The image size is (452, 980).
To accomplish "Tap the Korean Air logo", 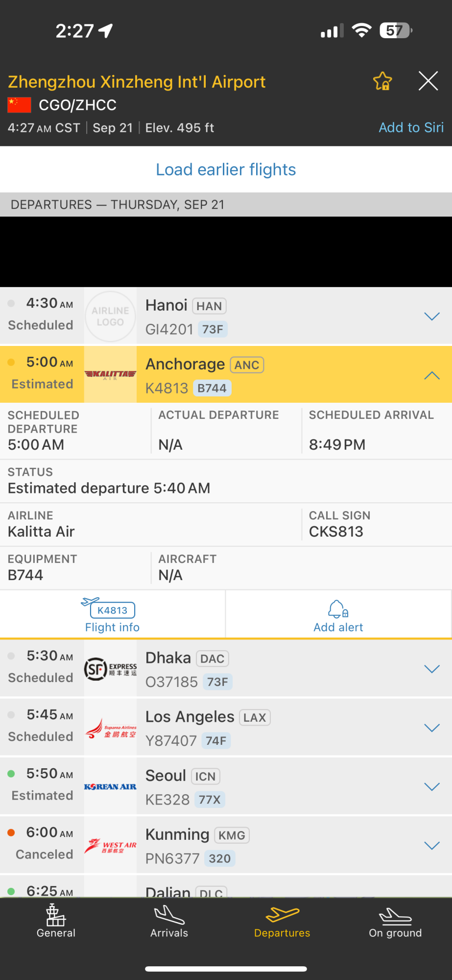I will tap(110, 786).
